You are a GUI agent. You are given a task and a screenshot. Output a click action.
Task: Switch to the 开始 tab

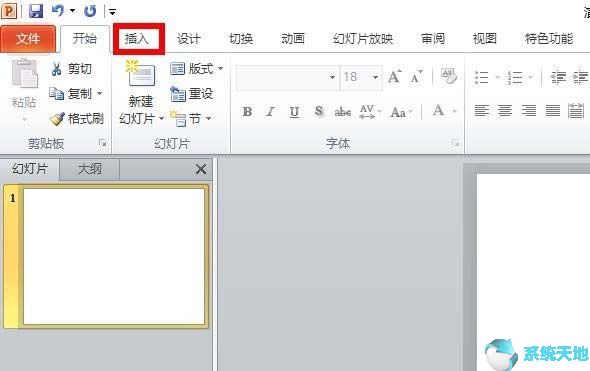pos(85,38)
